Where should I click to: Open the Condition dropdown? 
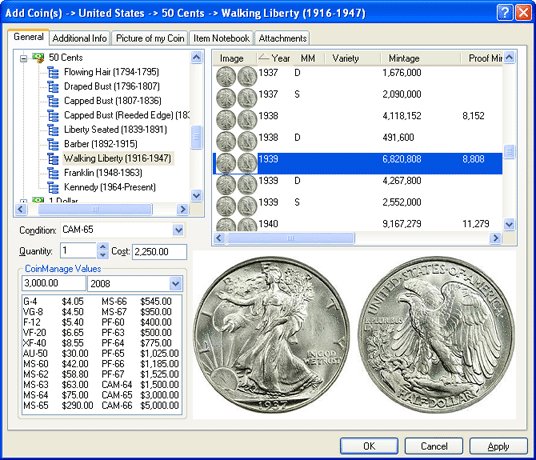click(x=178, y=230)
